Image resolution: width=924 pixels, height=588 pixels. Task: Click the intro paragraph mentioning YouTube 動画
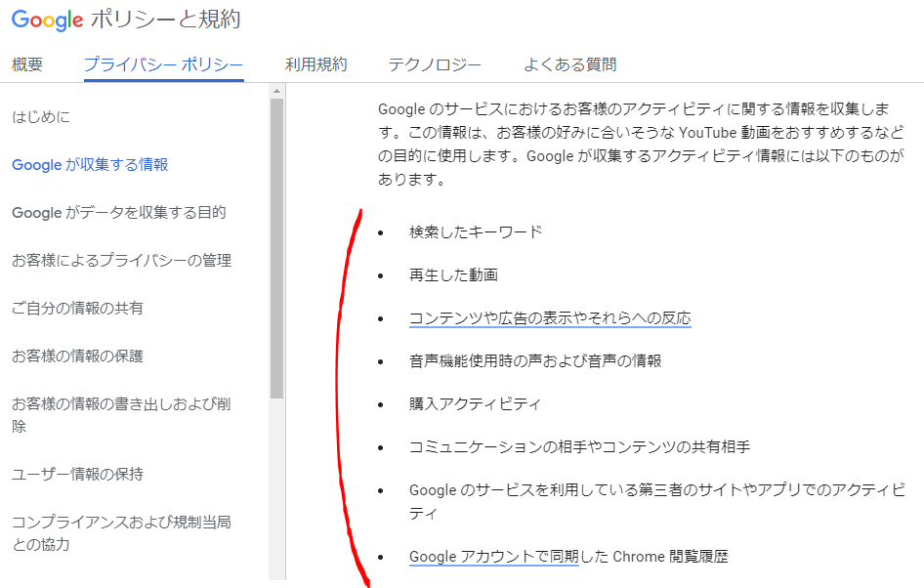pos(641,144)
